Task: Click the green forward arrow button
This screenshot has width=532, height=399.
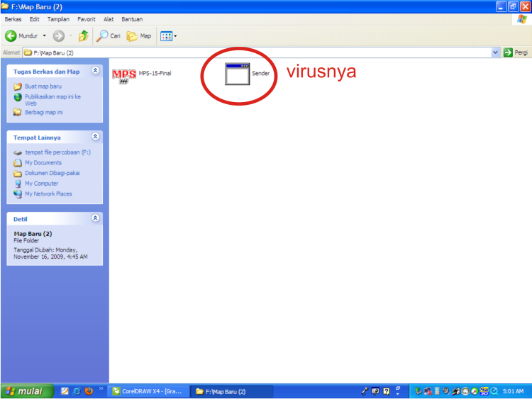Action: [59, 35]
